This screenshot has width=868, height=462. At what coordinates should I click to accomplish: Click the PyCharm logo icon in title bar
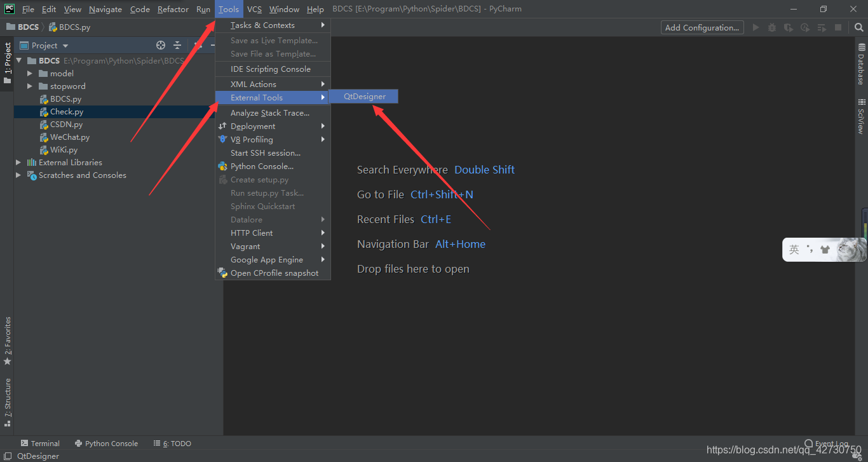click(10, 9)
